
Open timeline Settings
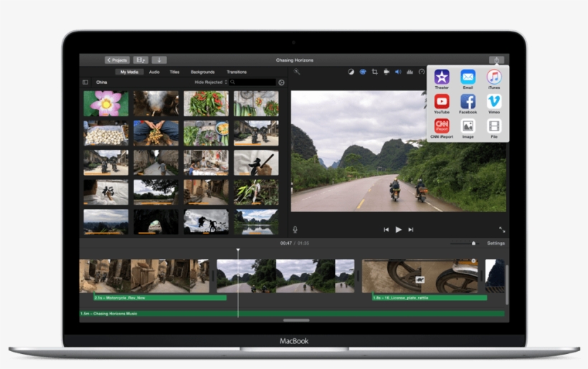tap(495, 243)
